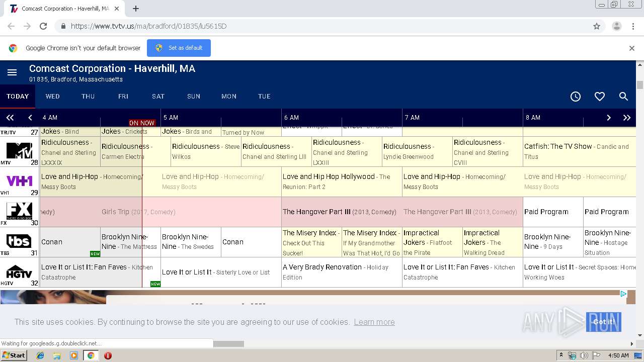Image resolution: width=644 pixels, height=362 pixels.
Task: Open Chrome three-dot menu
Action: 633,26
